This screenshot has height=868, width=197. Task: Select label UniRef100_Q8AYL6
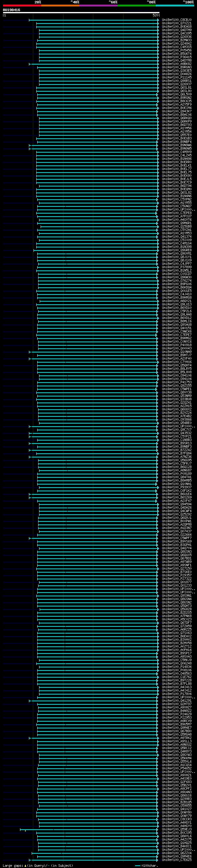tap(177, 836)
